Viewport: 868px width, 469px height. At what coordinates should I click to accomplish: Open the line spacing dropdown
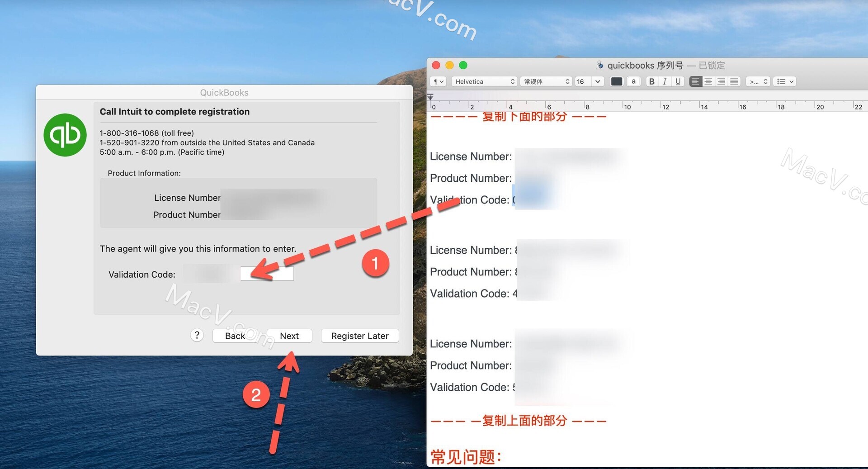pyautogui.click(x=758, y=81)
